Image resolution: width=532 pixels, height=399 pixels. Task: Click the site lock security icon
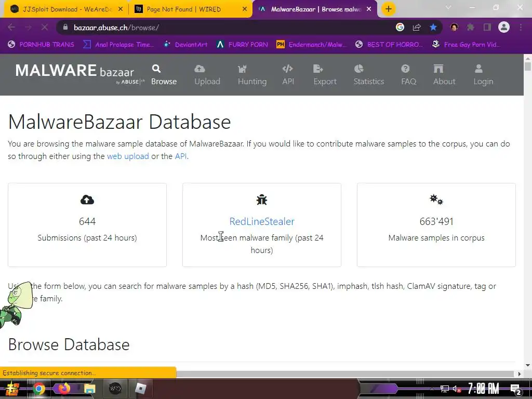point(65,27)
